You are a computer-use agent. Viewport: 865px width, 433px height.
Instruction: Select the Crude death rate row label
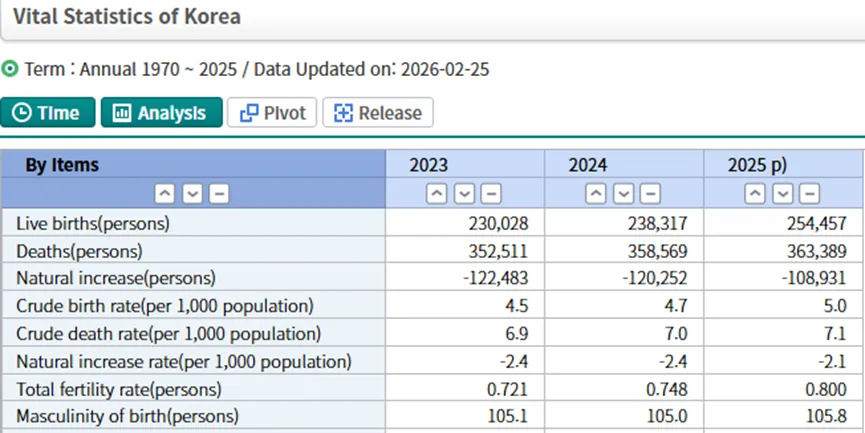click(168, 333)
